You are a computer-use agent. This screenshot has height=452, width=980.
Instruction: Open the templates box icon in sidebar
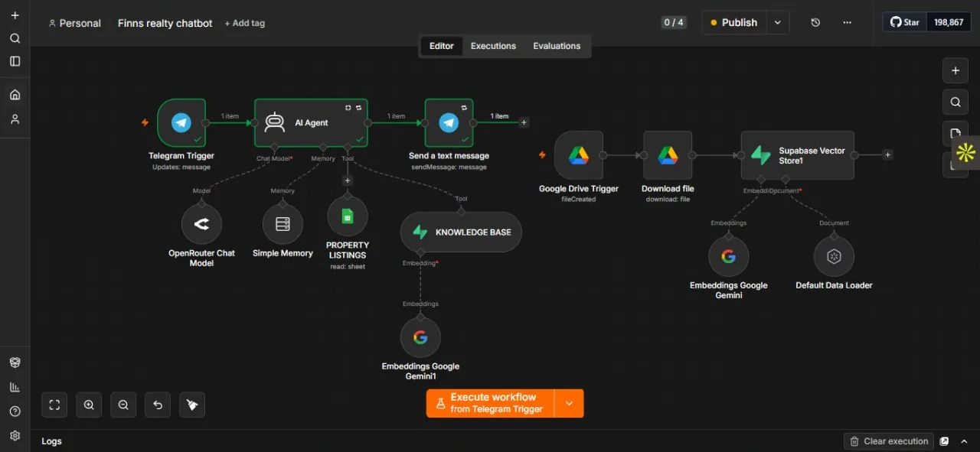coord(15,363)
